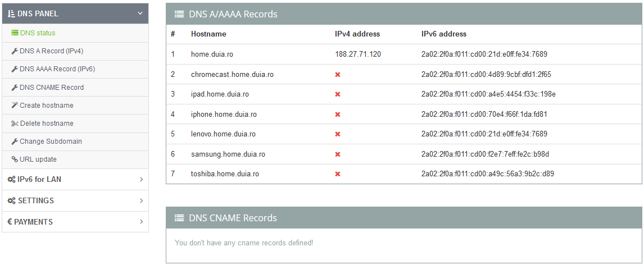Click the red X for chromecast.home.duia.ro IPv4
Viewport: 644px width, 265px height.
coord(338,75)
